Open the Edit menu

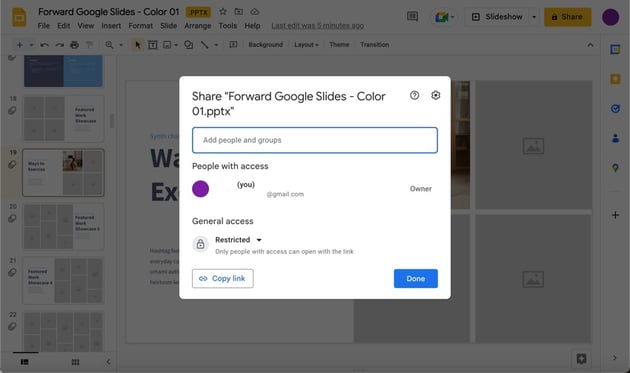(63, 26)
